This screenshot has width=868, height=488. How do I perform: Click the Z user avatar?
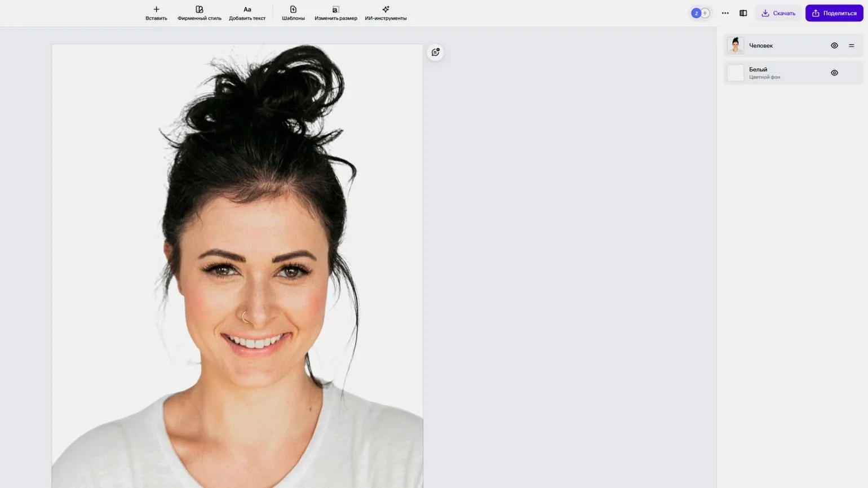tap(696, 13)
